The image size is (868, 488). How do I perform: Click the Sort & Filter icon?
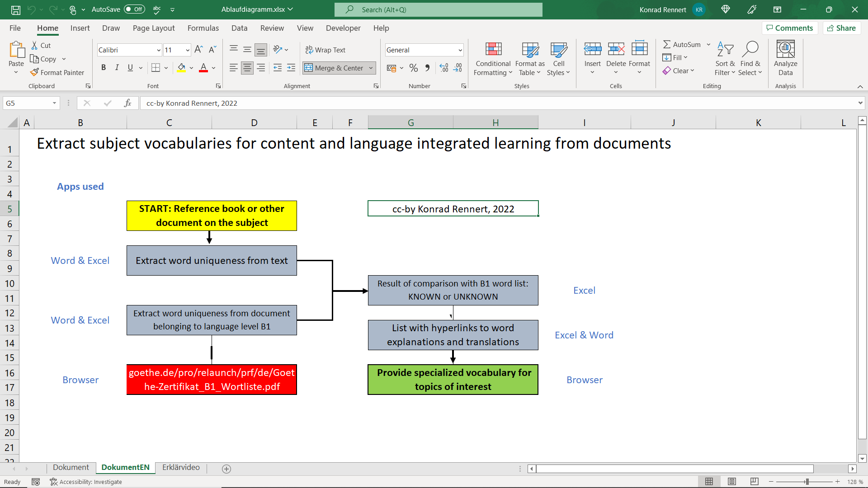(725, 49)
